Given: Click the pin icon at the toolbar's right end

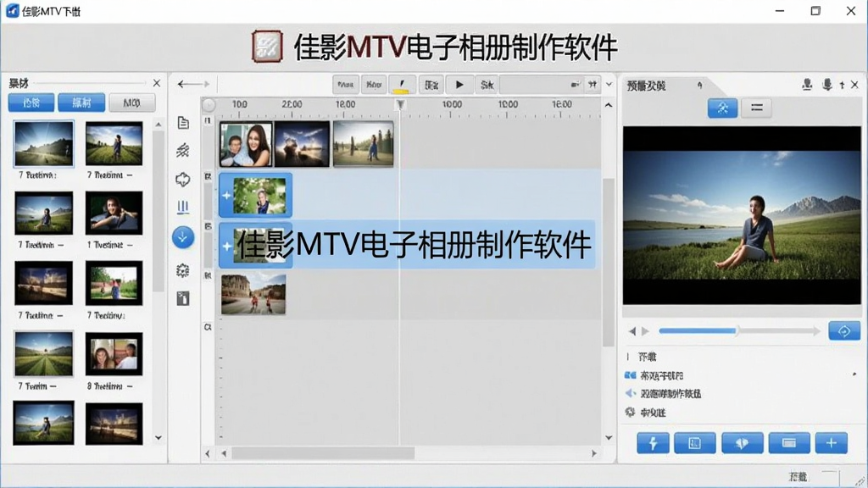Looking at the screenshot, I should (x=593, y=85).
